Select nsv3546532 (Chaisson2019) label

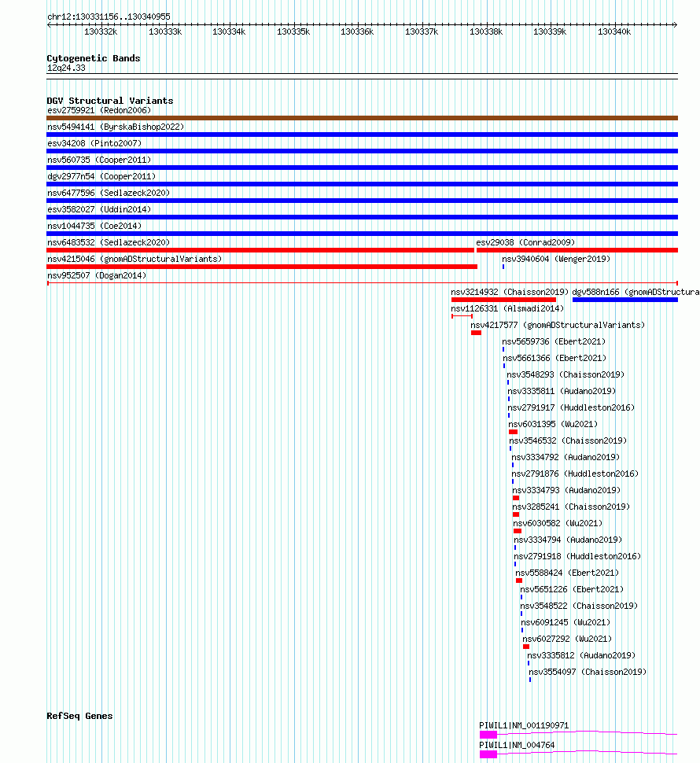[568, 441]
